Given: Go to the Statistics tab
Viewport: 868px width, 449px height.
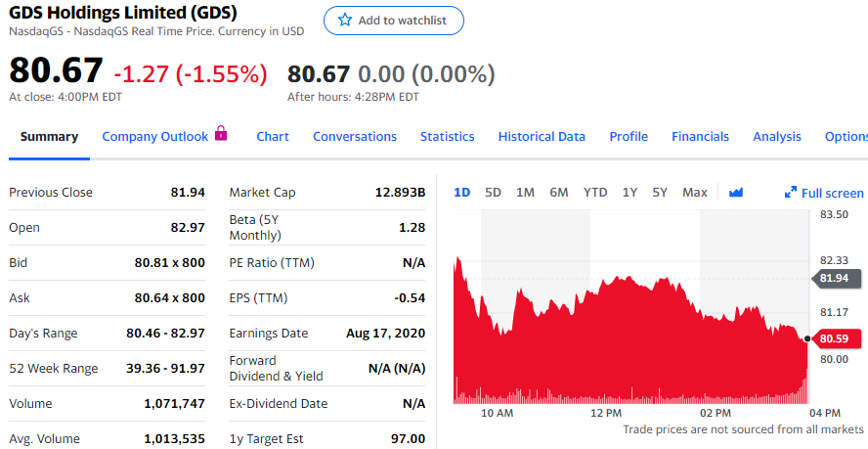Looking at the screenshot, I should click(447, 137).
